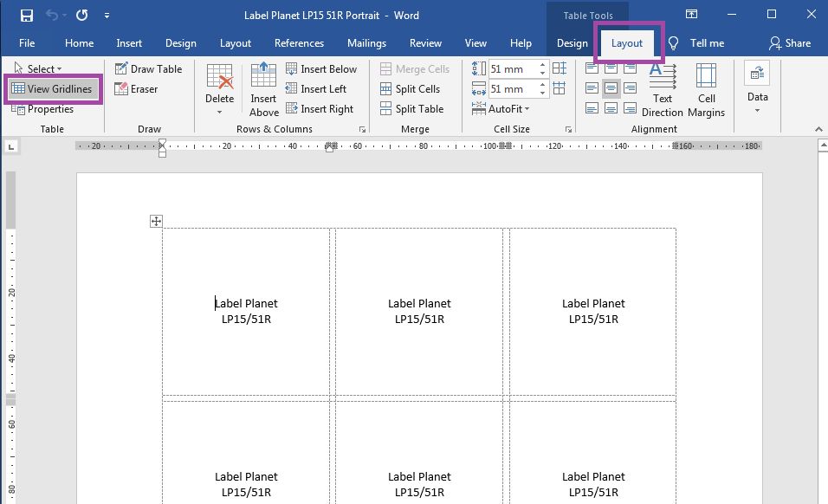This screenshot has width=828, height=504.
Task: Expand the AutoFit dropdown
Action: 501,109
